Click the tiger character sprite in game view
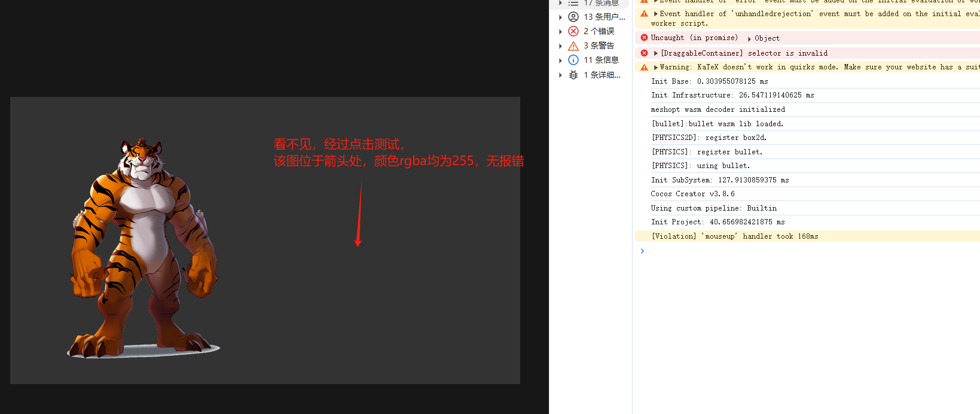 point(144,247)
